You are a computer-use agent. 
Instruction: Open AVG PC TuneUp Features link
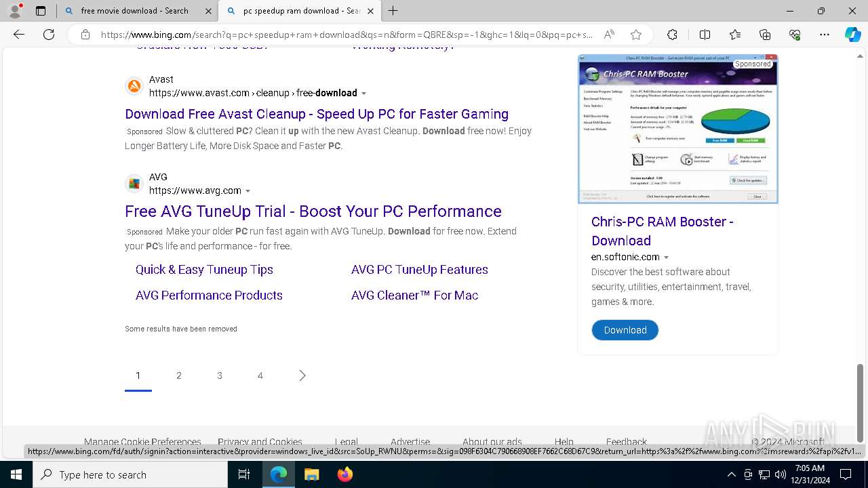420,270
